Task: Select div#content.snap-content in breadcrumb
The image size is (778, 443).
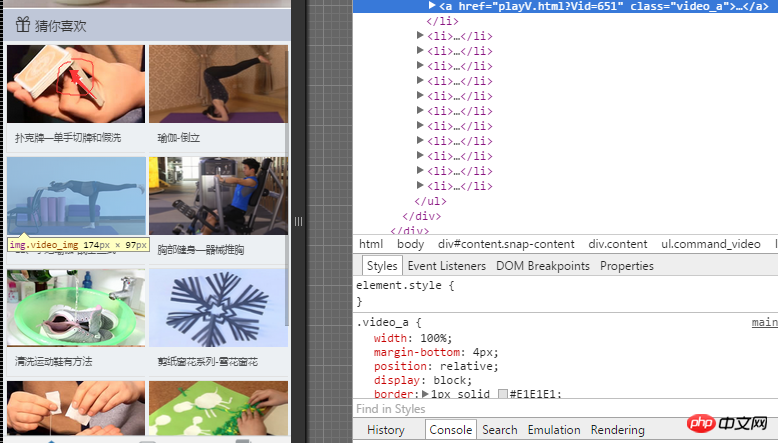Action: pyautogui.click(x=506, y=244)
